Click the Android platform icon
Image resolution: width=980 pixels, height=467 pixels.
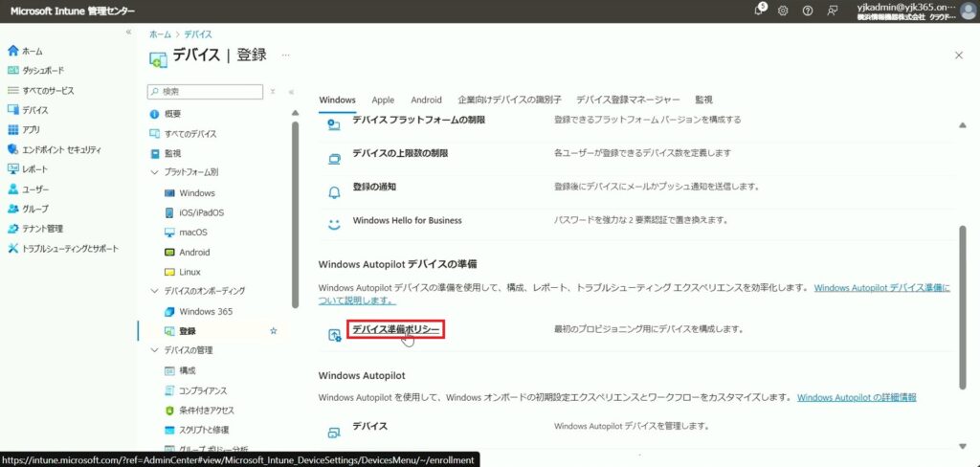[169, 253]
